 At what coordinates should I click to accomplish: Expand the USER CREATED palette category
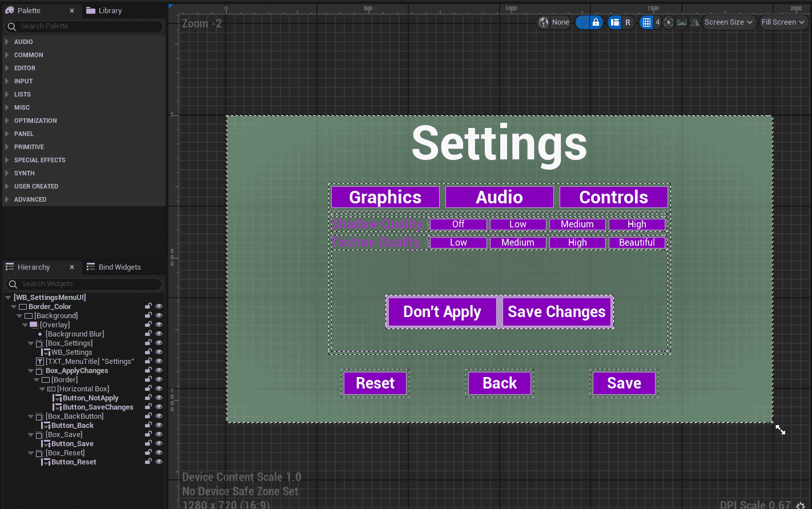tap(7, 186)
